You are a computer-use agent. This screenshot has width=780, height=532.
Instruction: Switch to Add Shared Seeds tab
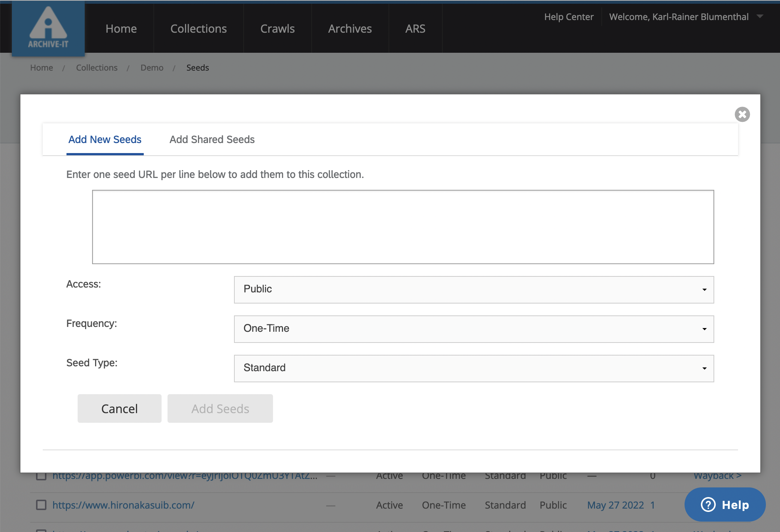pyautogui.click(x=212, y=139)
